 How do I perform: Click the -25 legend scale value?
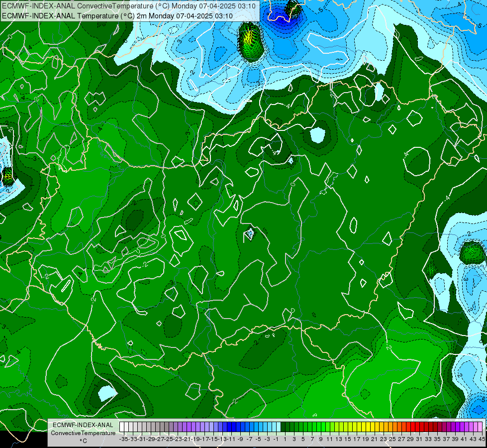(x=169, y=439)
